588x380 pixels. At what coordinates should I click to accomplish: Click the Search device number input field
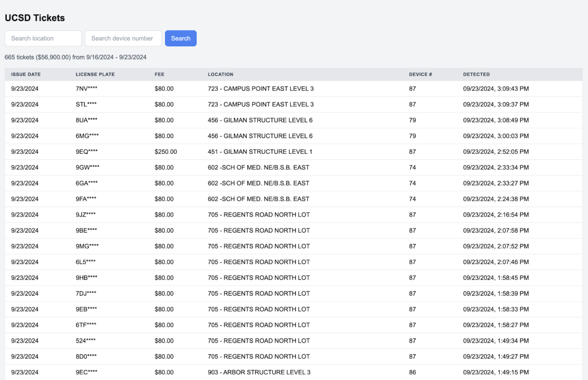coord(123,38)
